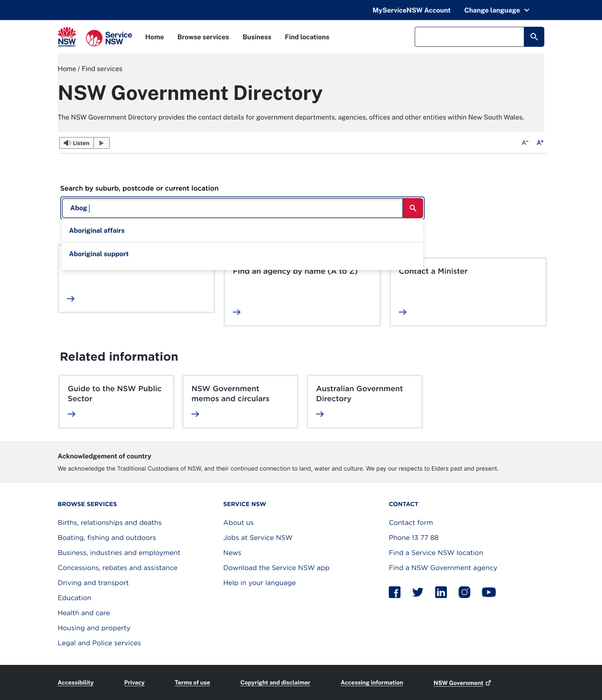
Task: Open Copyright and disclaimer footer link
Action: click(x=275, y=682)
